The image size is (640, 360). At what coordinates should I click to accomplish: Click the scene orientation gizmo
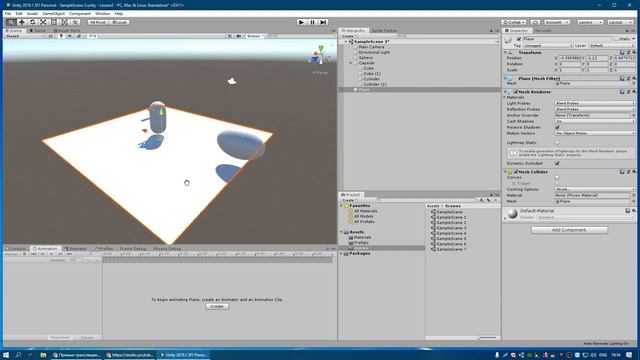click(x=320, y=56)
